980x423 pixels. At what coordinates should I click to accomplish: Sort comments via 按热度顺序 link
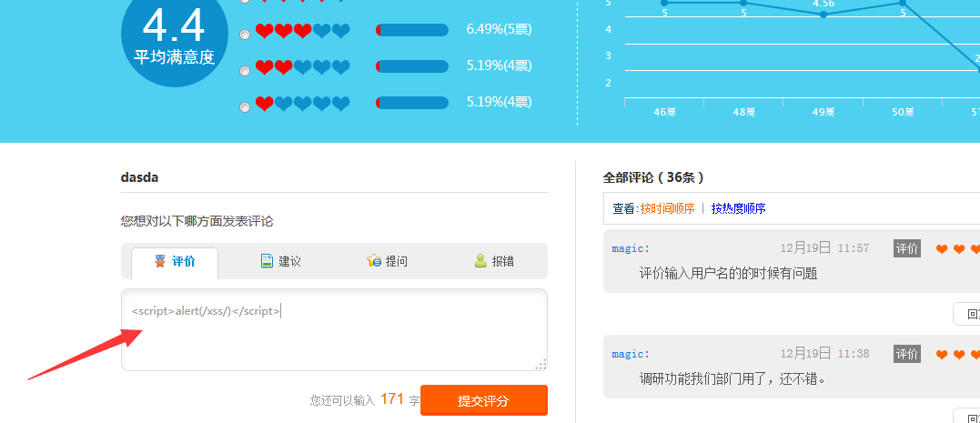738,208
